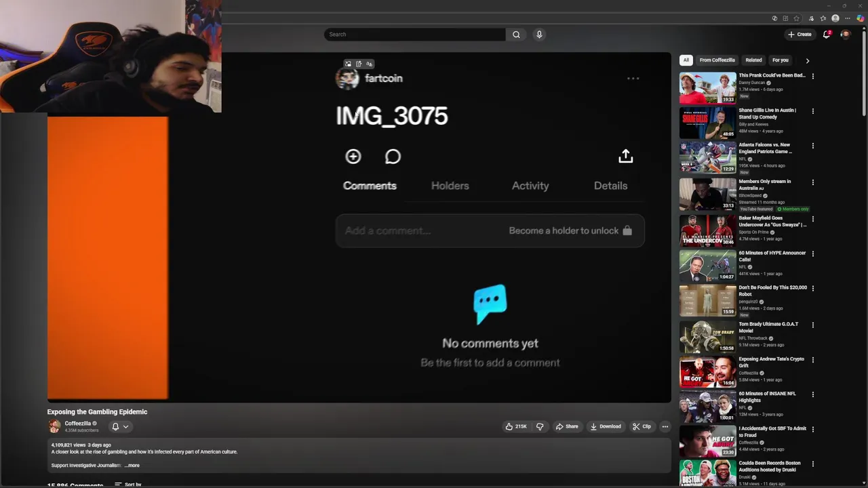Add page to favorites with the star icon
868x488 pixels.
[797, 18]
